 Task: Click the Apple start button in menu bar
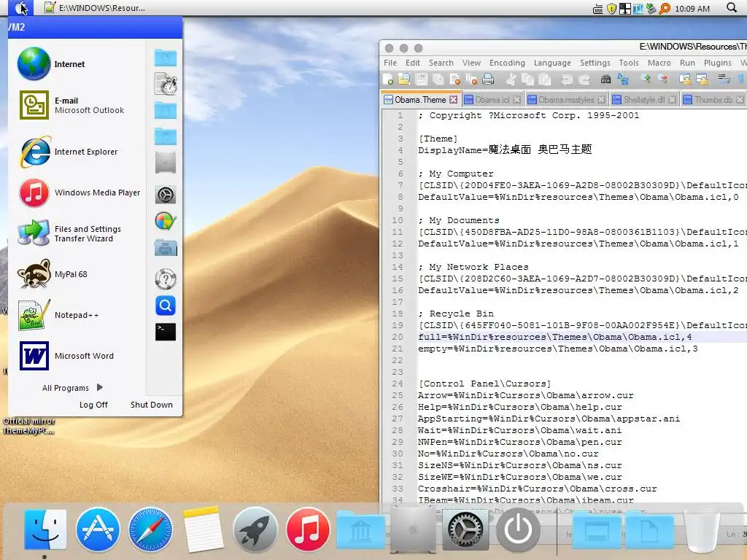(x=20, y=8)
